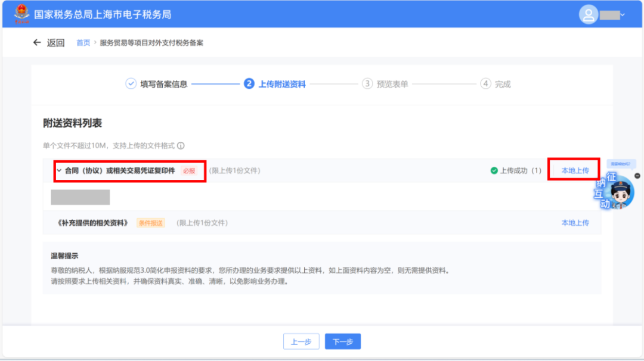
Task: Collapse the 合同（协议）或相关交易凭证复印件 section
Action: tap(58, 170)
